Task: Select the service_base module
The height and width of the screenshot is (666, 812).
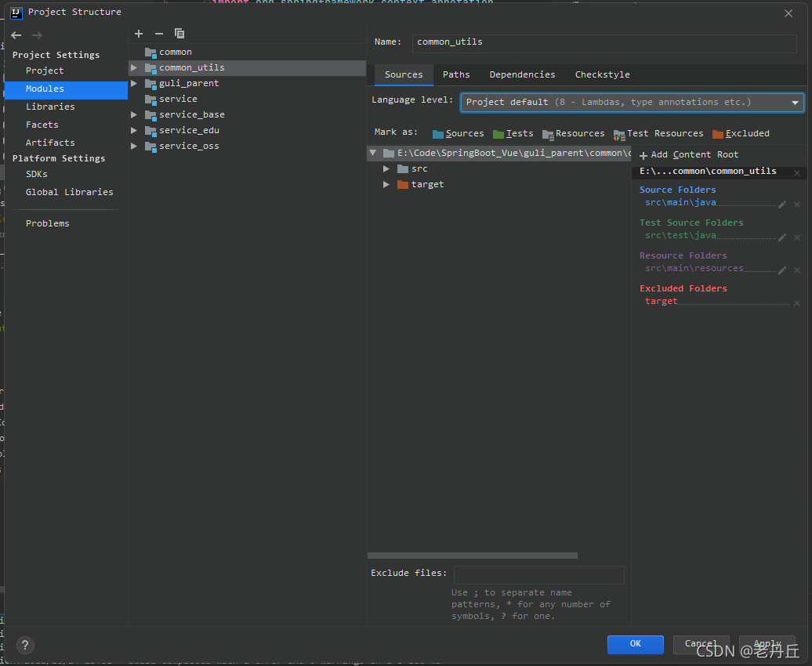Action: pos(247,114)
